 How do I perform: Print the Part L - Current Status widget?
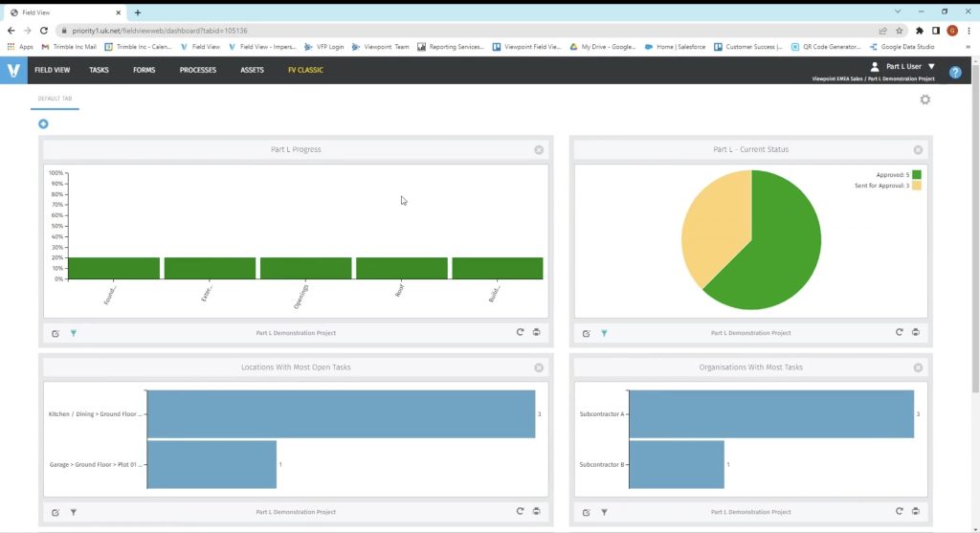[x=916, y=332]
